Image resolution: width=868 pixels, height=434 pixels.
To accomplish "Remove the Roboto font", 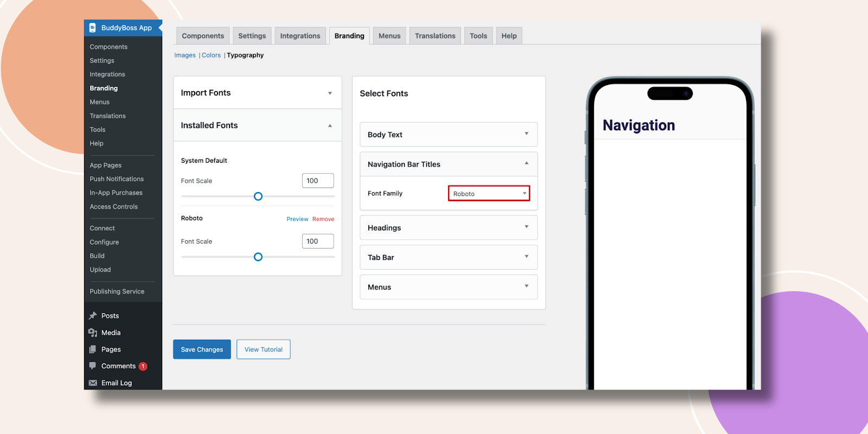I will [323, 219].
